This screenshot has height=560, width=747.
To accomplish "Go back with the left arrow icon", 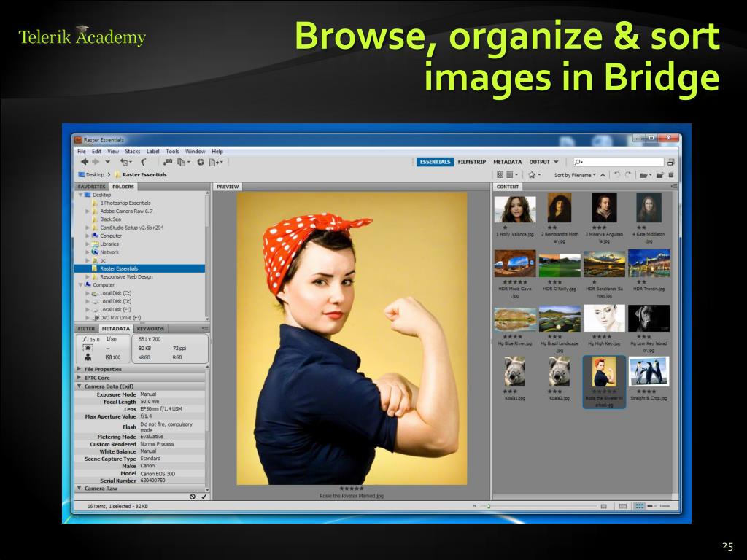I will click(x=85, y=162).
